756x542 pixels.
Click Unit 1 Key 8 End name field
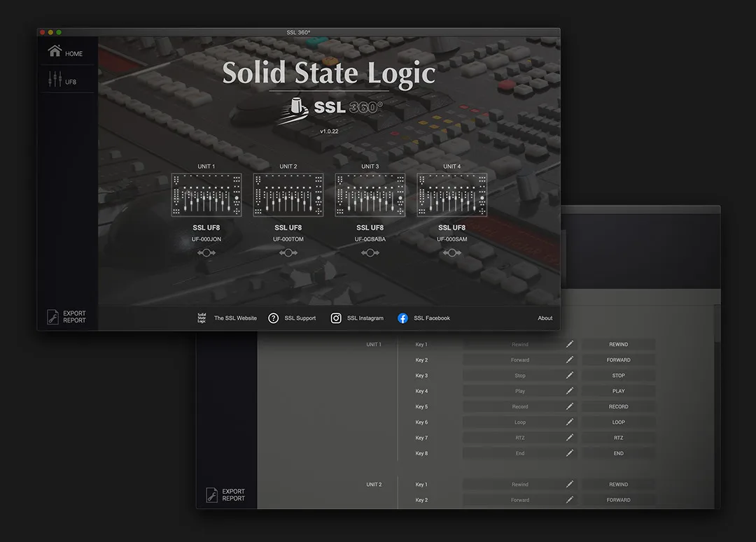[519, 453]
